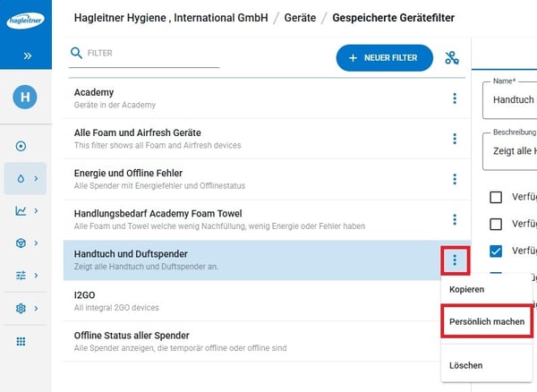Select Handlungsbedarf Academy Foam Towel filter
Screen dimensions: 537x392
pyautogui.click(x=267, y=220)
